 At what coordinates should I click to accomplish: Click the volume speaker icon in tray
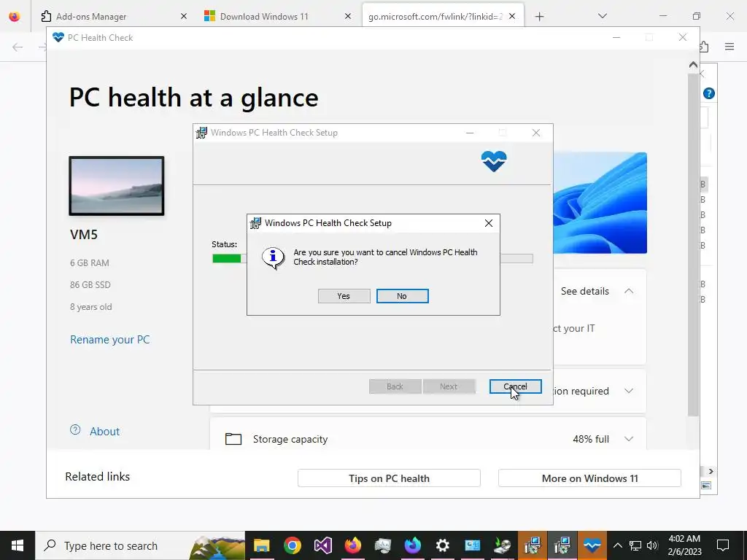[652, 545]
